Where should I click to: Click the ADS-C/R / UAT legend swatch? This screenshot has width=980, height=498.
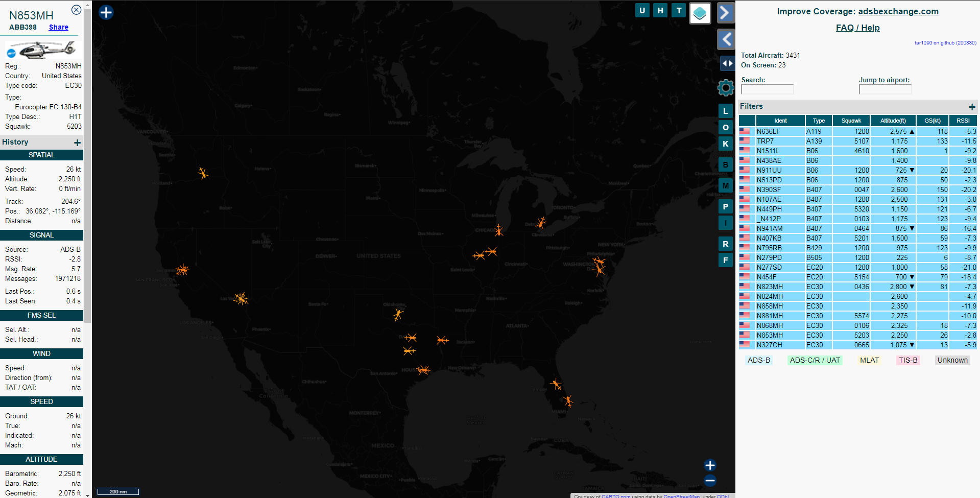pyautogui.click(x=815, y=360)
